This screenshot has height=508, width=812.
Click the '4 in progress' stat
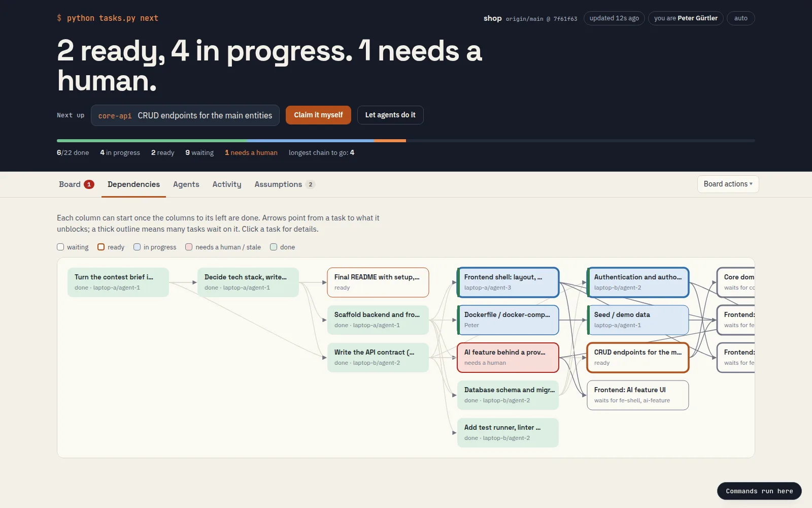pyautogui.click(x=120, y=152)
